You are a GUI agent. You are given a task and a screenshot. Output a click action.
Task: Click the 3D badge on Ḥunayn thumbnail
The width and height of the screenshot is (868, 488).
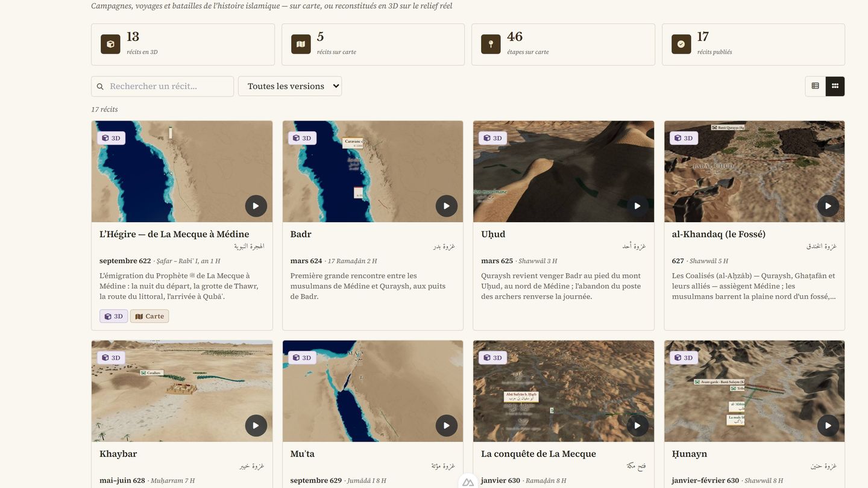684,358
